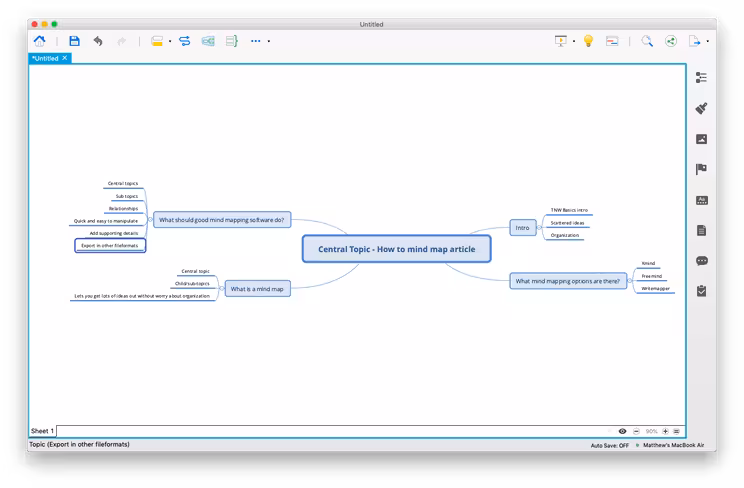
Task: Add a relationship between topics
Action: (185, 41)
